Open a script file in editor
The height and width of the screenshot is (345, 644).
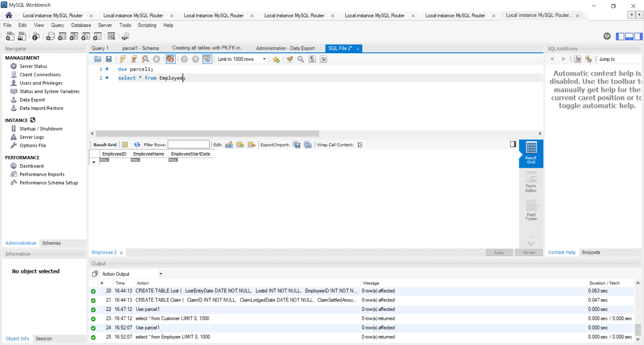click(x=98, y=59)
